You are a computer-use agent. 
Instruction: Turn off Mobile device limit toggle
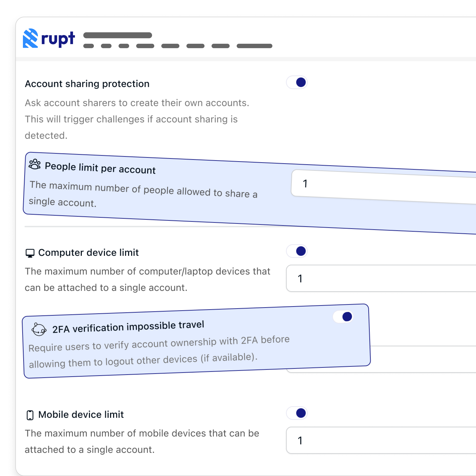(297, 413)
